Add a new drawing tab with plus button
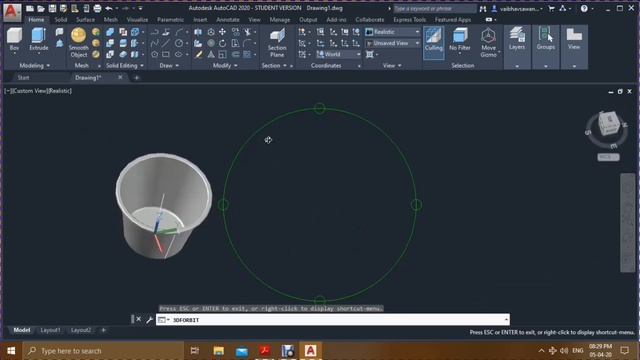Screen dimensions: 640x360 137,78
